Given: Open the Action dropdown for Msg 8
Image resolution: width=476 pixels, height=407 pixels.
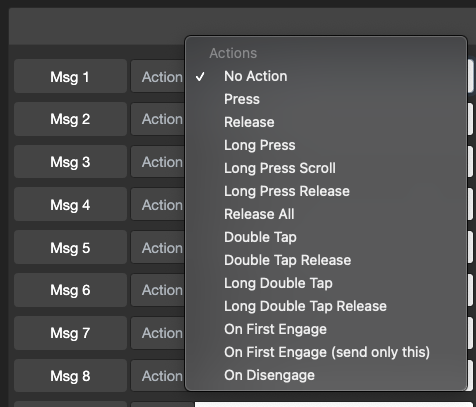Looking at the screenshot, I should pos(158,376).
